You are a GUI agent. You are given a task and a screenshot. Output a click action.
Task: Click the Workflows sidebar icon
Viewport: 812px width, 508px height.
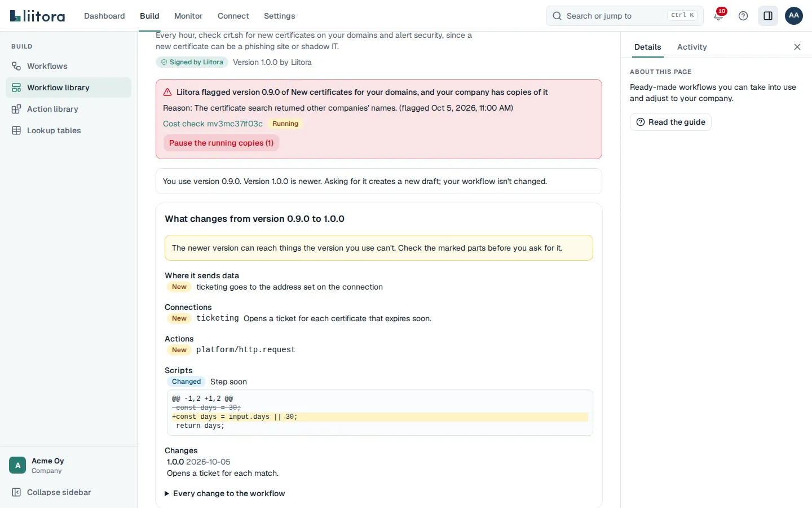16,66
